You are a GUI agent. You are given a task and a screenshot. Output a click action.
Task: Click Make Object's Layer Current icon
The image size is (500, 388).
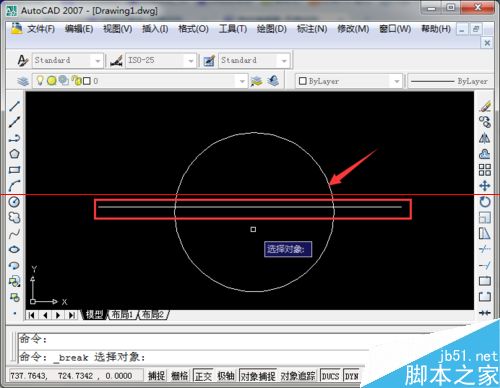click(257, 81)
